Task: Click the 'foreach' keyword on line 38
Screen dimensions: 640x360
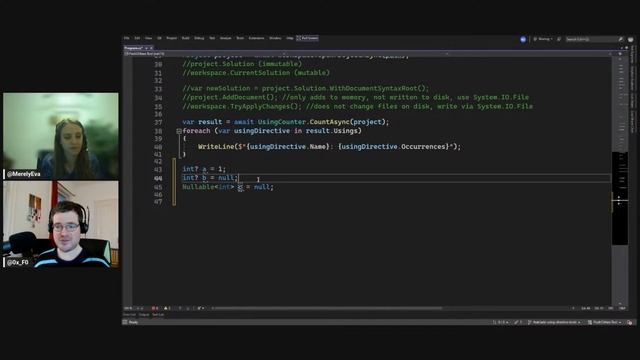Action: (196, 131)
